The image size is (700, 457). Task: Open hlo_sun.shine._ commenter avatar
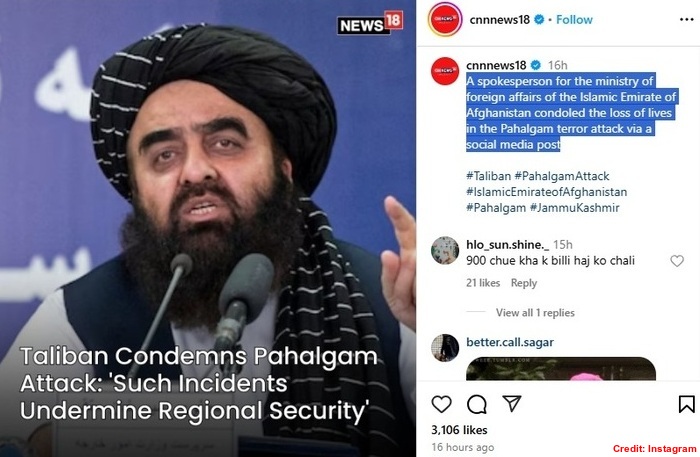pos(445,250)
